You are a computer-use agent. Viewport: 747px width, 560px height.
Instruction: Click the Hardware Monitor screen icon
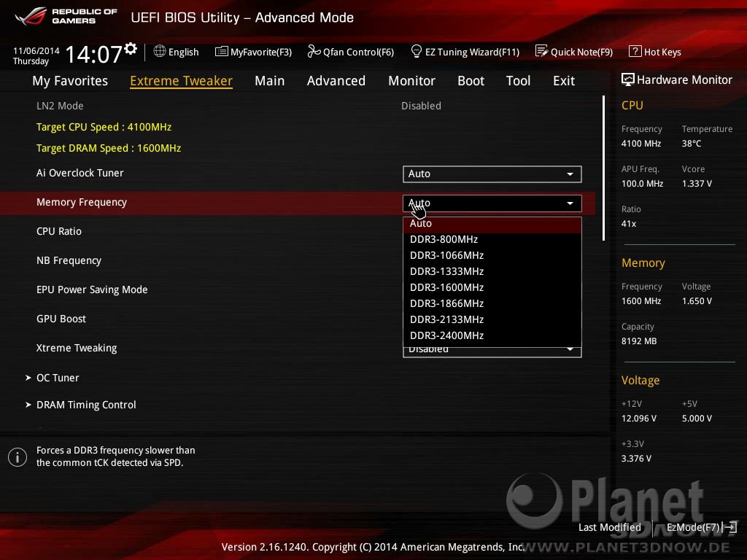tap(628, 79)
